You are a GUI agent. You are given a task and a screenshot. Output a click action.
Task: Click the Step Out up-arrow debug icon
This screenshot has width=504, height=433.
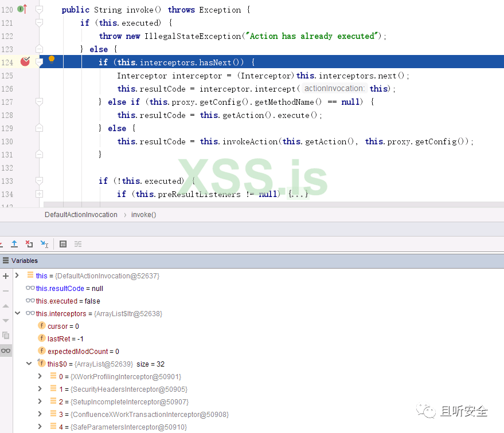tap(14, 244)
